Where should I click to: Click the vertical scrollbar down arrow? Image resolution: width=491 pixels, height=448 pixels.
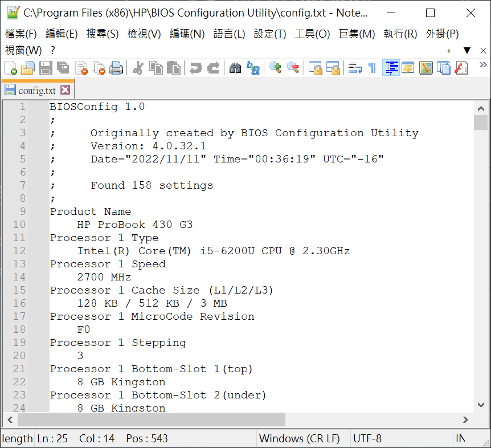click(481, 405)
